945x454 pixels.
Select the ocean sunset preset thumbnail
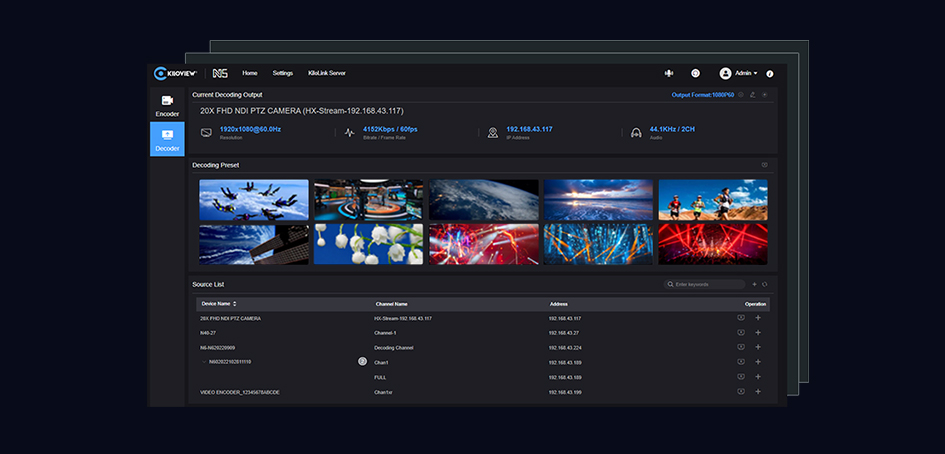tap(598, 200)
